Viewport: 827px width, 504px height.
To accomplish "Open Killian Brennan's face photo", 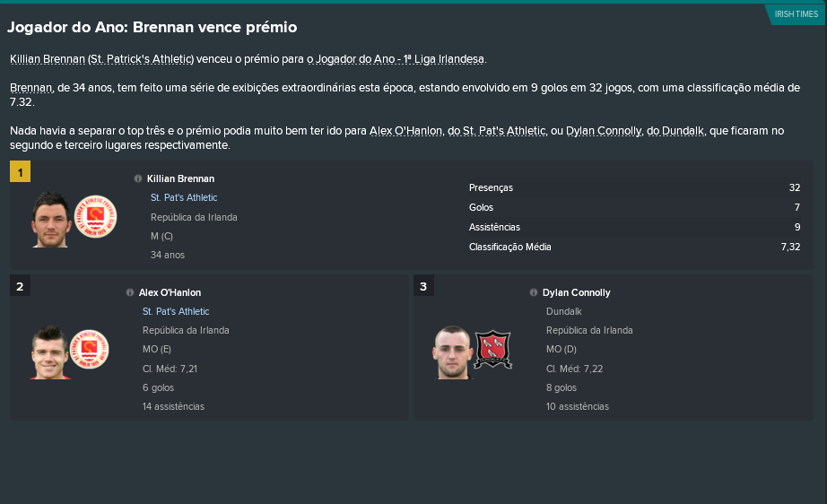I will tap(51, 220).
